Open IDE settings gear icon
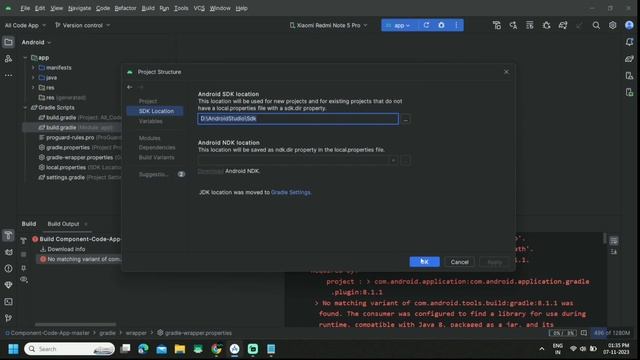This screenshot has height=360, width=640. click(612, 25)
